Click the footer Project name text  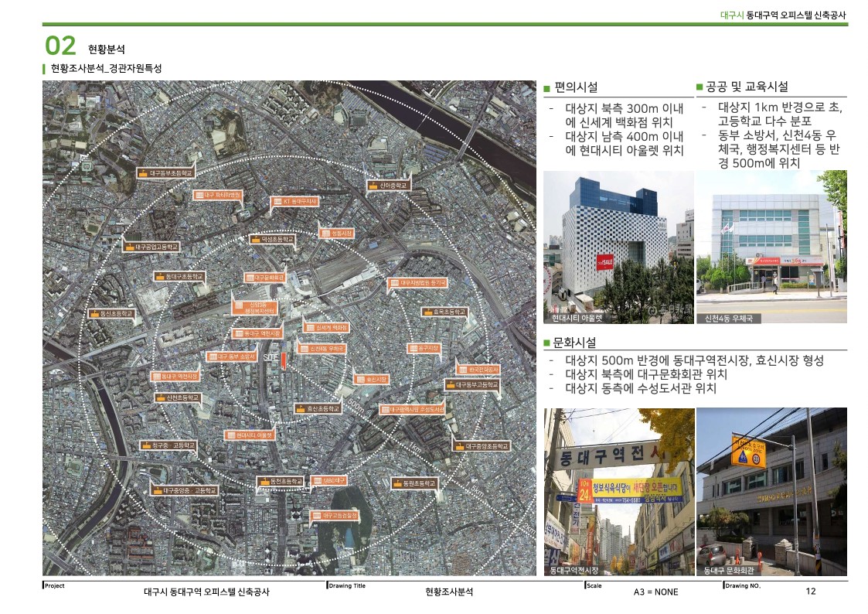[x=206, y=592]
